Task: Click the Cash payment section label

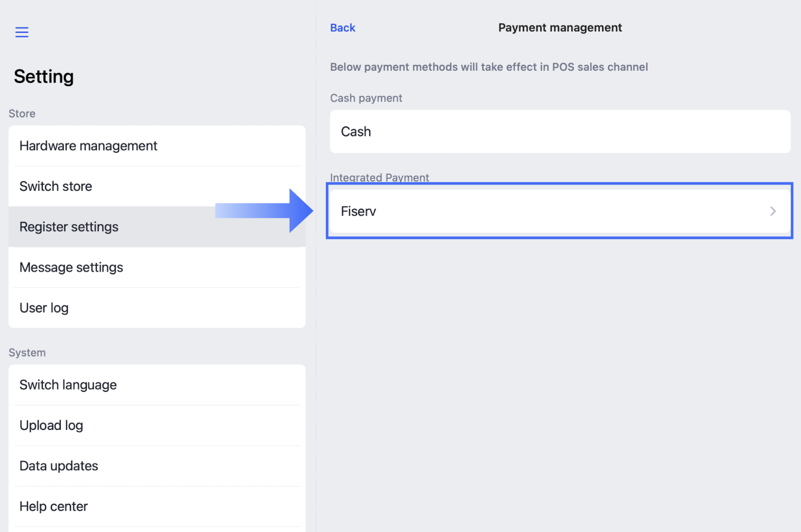Action: [366, 98]
